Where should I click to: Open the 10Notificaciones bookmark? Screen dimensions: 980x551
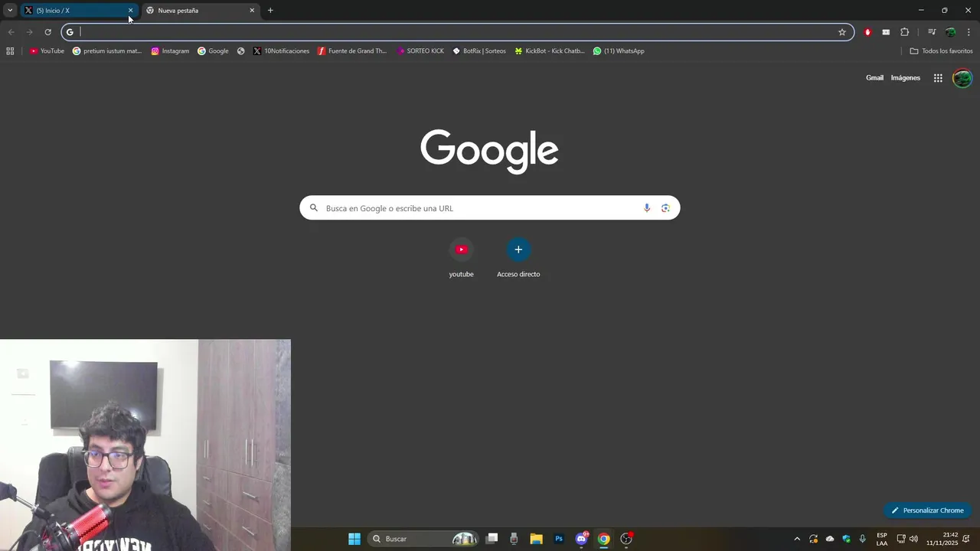pos(281,51)
